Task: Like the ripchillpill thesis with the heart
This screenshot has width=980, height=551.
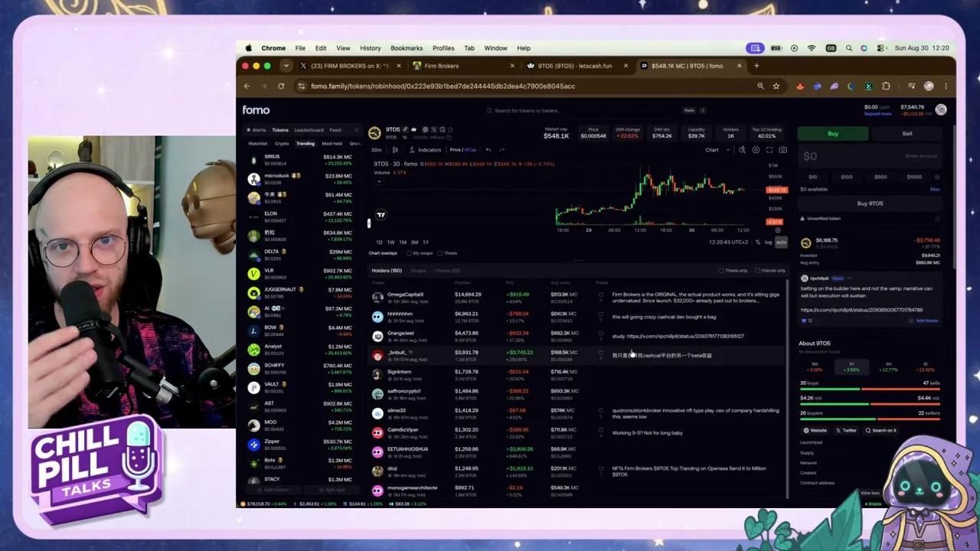Action: (x=804, y=321)
